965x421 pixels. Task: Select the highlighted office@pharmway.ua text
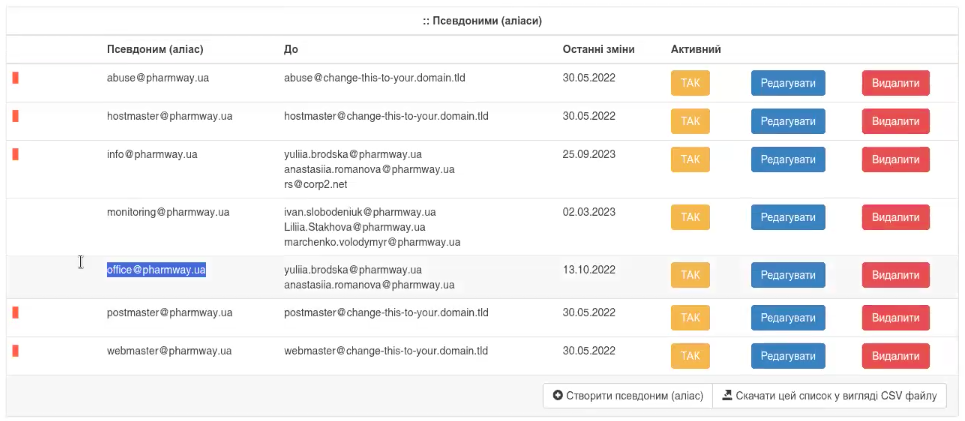pos(156,270)
